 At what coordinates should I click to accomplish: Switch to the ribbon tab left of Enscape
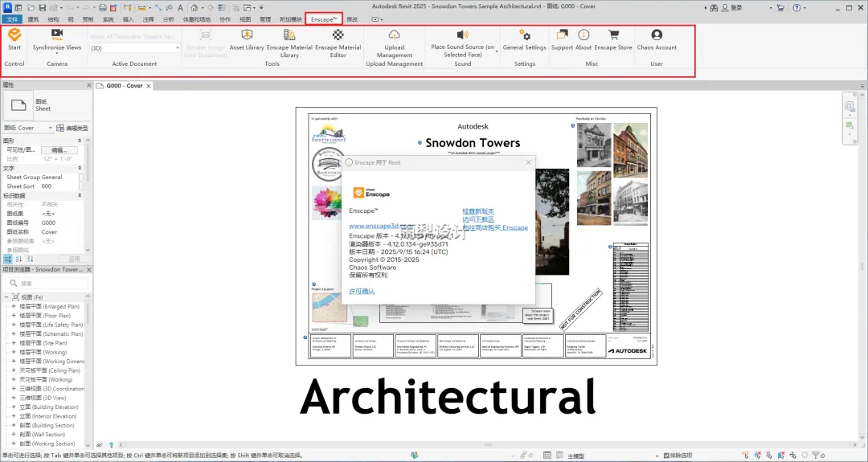[x=291, y=19]
